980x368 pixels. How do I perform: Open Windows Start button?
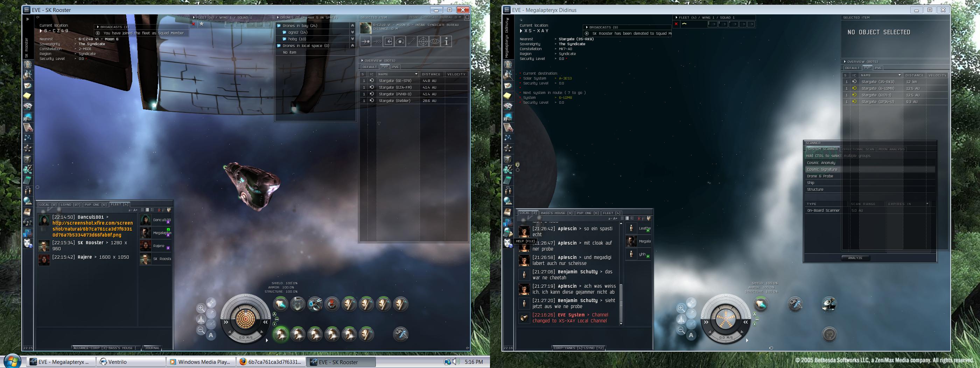(12, 362)
